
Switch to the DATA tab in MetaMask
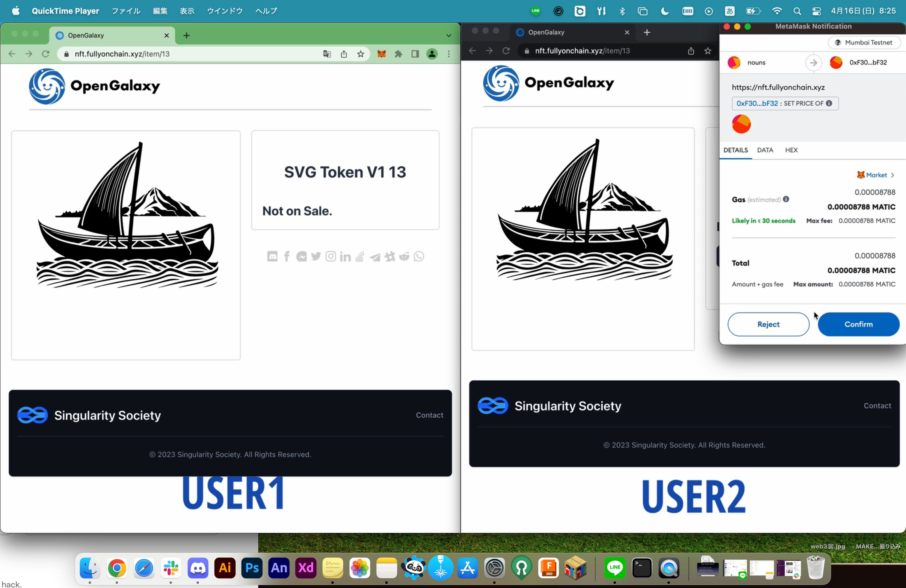765,150
